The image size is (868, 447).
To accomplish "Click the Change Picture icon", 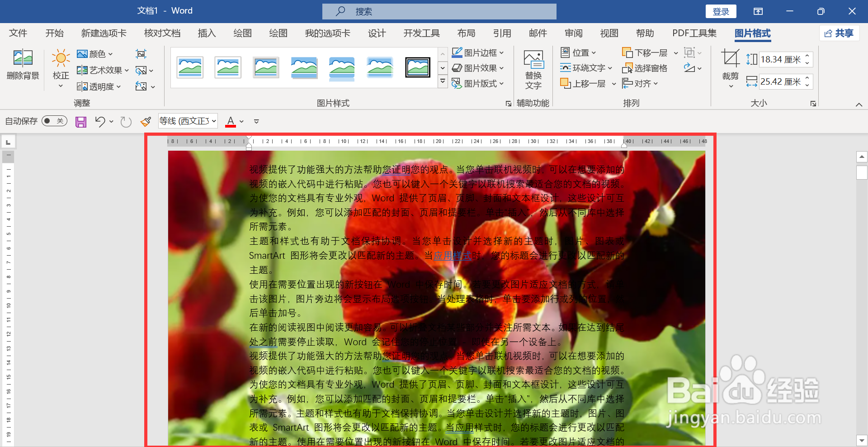I will (x=141, y=70).
